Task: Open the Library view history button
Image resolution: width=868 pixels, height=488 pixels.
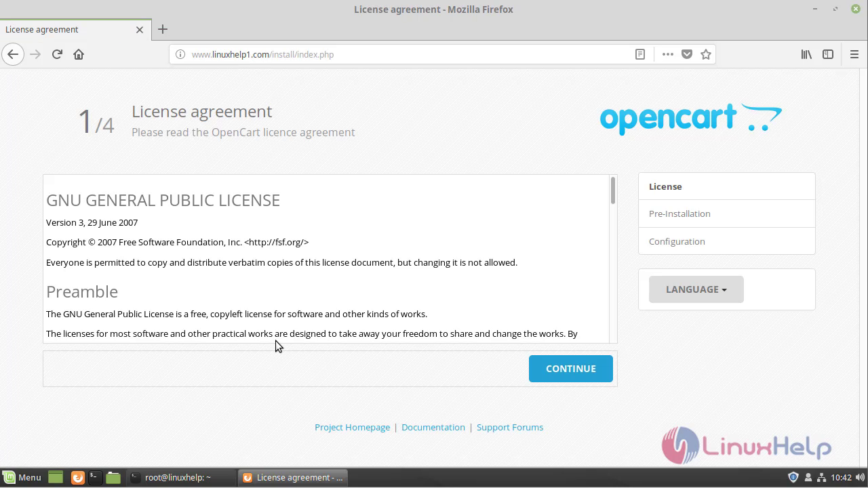Action: (x=806, y=54)
